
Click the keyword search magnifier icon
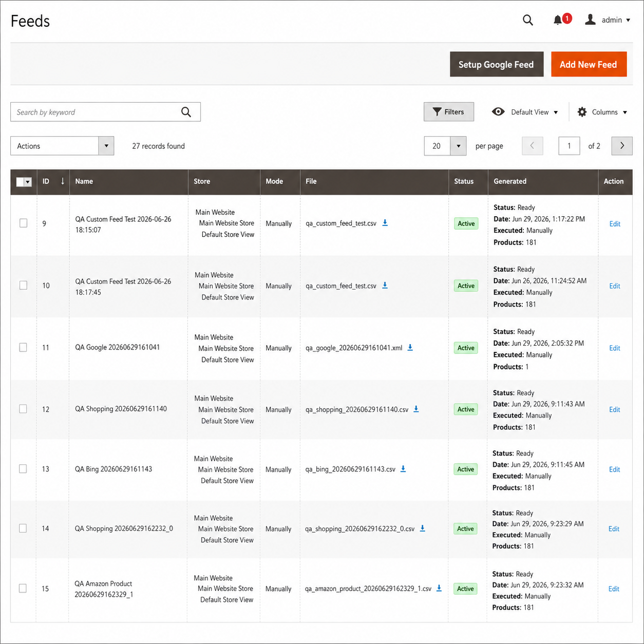click(186, 112)
